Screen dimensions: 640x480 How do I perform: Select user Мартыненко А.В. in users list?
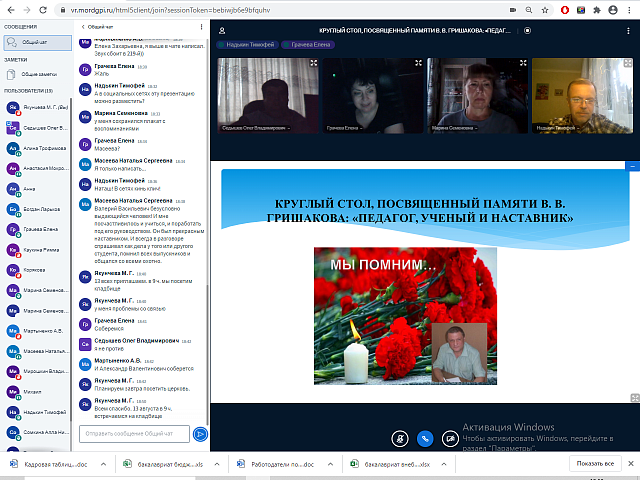click(x=38, y=331)
